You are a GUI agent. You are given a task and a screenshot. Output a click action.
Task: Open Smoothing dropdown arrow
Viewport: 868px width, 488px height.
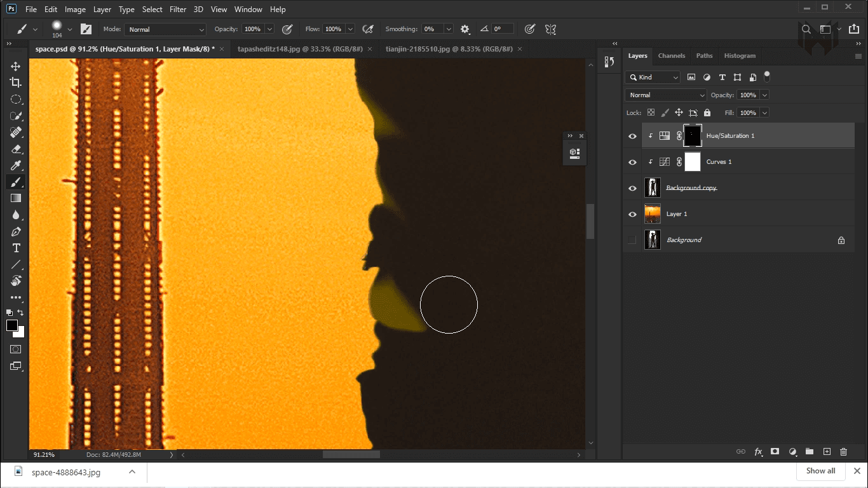tap(449, 29)
